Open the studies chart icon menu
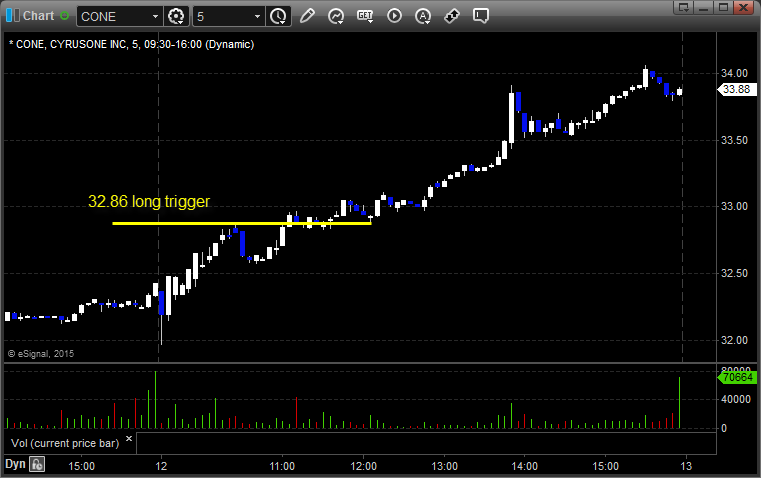 pos(336,16)
